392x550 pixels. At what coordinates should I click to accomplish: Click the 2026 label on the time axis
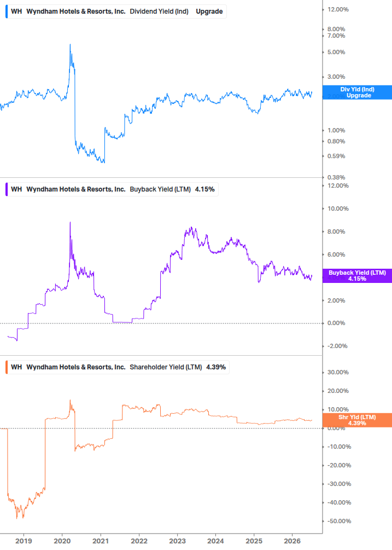point(292,541)
